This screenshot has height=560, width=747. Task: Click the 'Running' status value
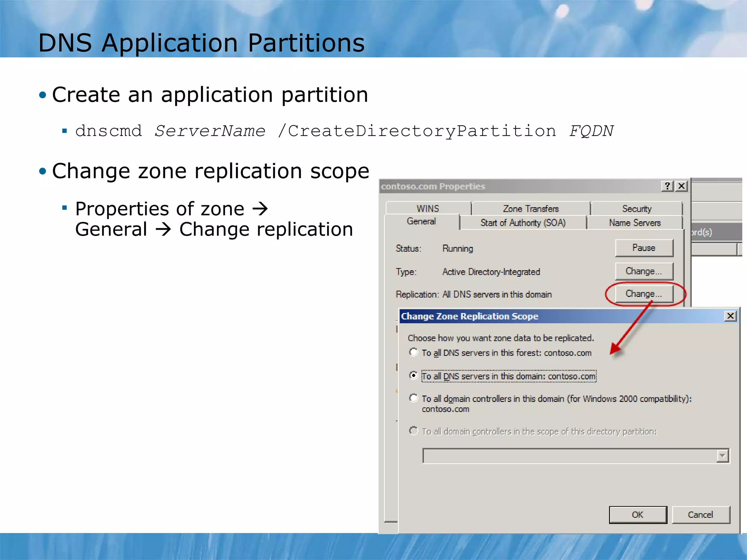(x=458, y=249)
